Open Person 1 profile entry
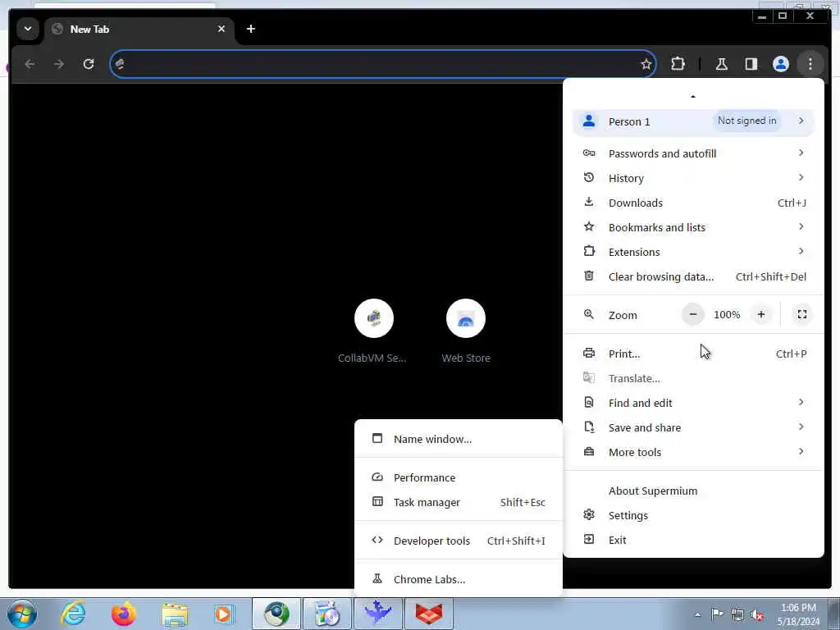The width and height of the screenshot is (840, 630). click(x=693, y=121)
